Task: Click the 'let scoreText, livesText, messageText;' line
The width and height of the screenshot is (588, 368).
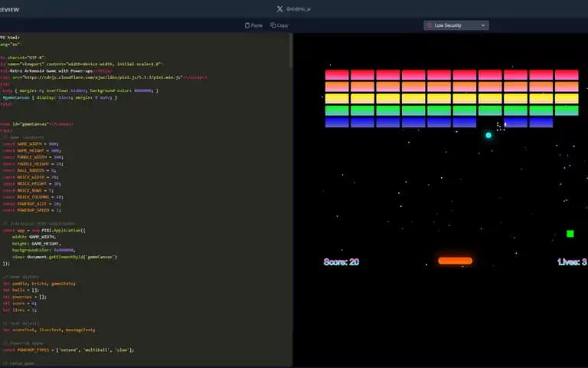Action: [49, 330]
